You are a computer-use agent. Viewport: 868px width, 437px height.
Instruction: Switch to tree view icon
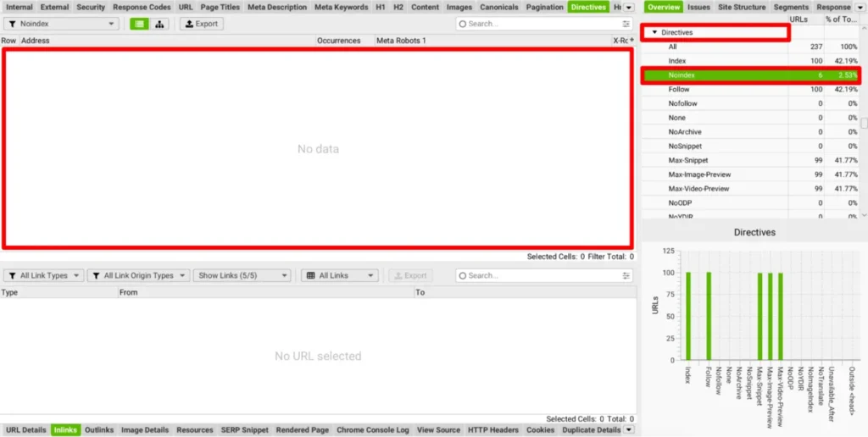(159, 24)
